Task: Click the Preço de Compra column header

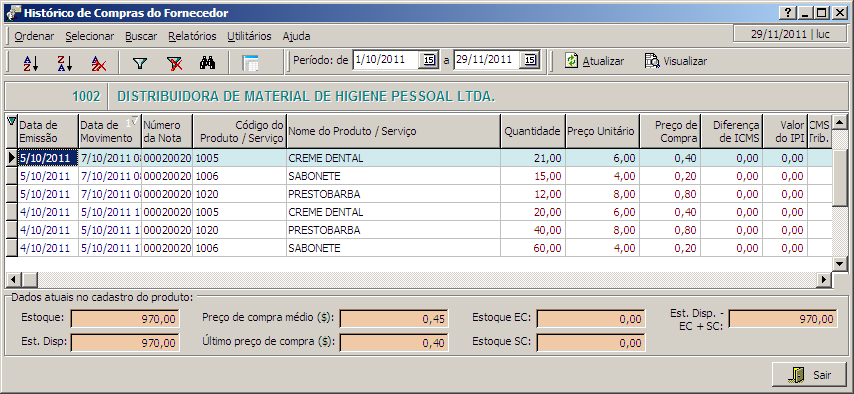Action: pyautogui.click(x=670, y=131)
